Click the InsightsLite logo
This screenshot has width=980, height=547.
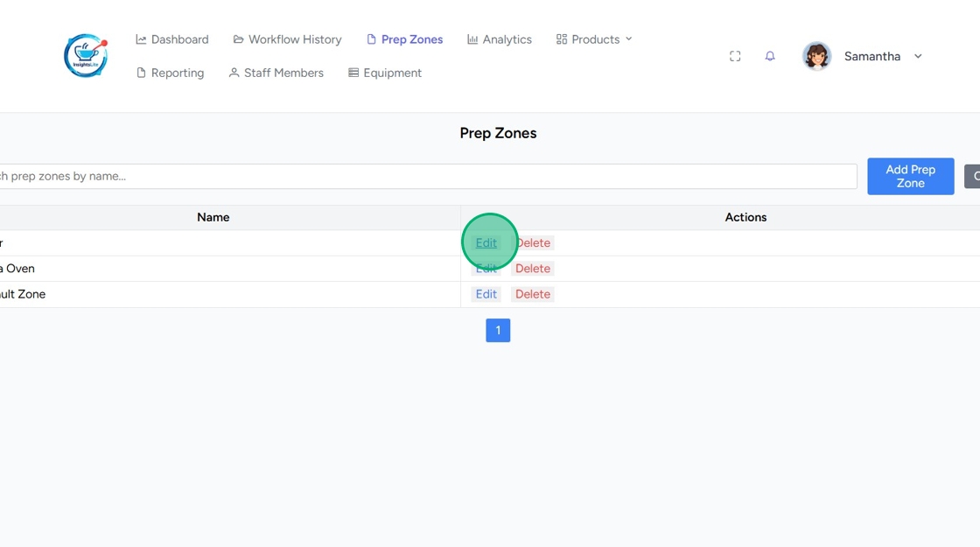[86, 56]
